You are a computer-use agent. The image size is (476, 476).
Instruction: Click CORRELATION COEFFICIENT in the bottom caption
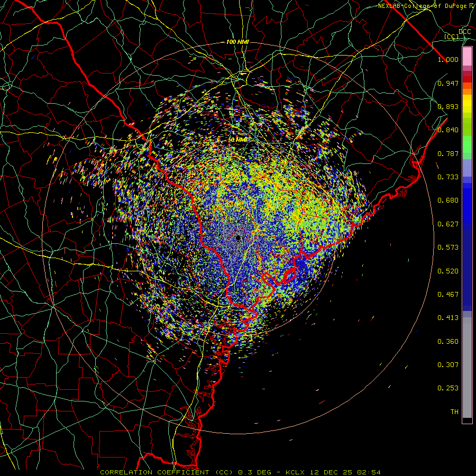point(154,472)
